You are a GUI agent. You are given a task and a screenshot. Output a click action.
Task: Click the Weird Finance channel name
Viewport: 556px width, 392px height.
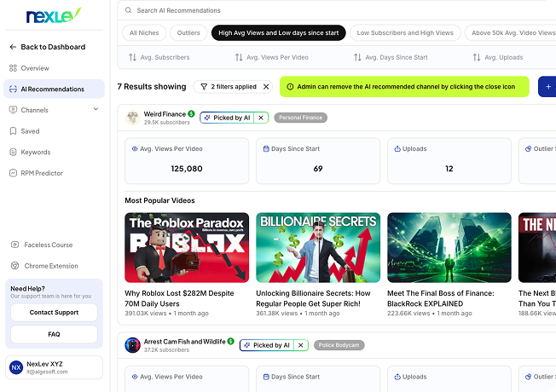165,114
